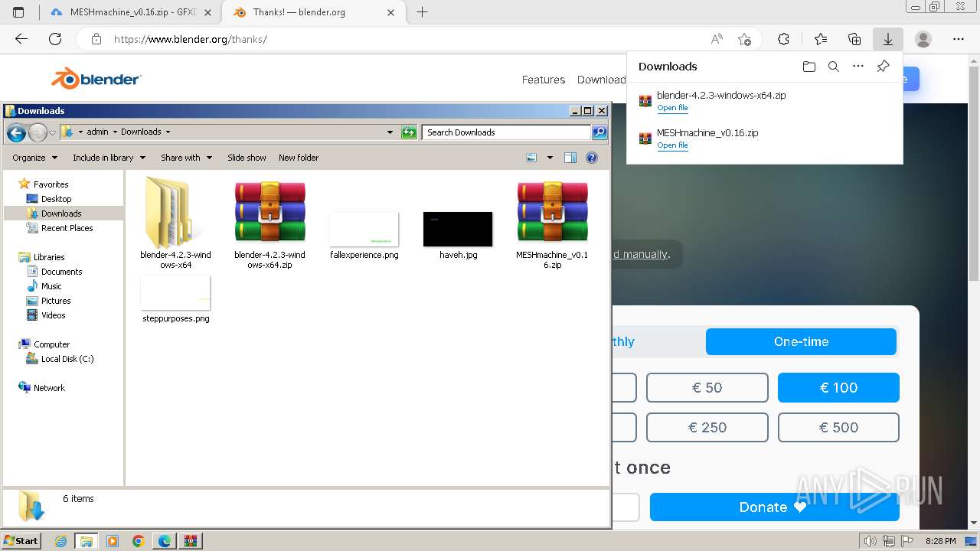This screenshot has width=980, height=551.
Task: Expand address bar history dropdown in Explorer
Action: coord(390,132)
